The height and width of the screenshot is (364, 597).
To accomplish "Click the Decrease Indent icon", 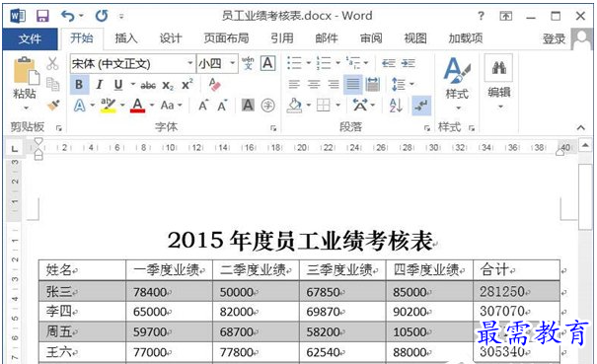I will (389, 63).
